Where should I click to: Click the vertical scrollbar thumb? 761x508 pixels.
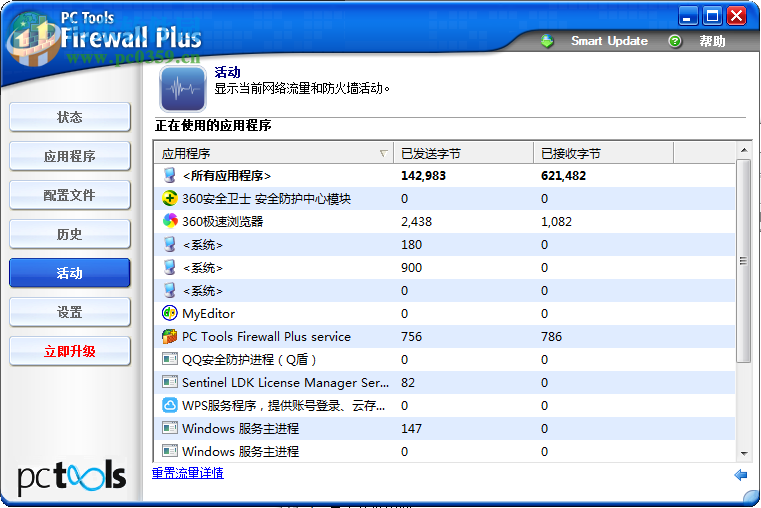click(744, 261)
